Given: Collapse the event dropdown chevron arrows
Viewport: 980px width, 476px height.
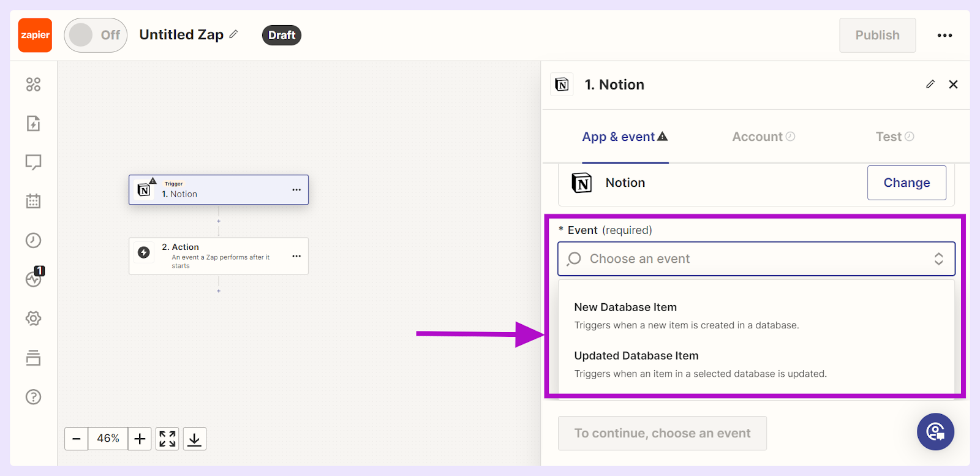Looking at the screenshot, I should pyautogui.click(x=938, y=259).
